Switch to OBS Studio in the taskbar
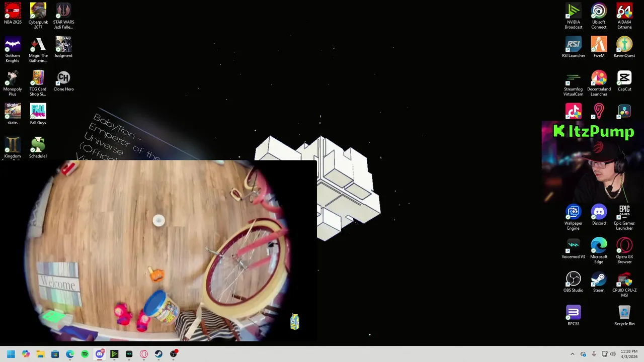The height and width of the screenshot is (362, 644). point(174,354)
